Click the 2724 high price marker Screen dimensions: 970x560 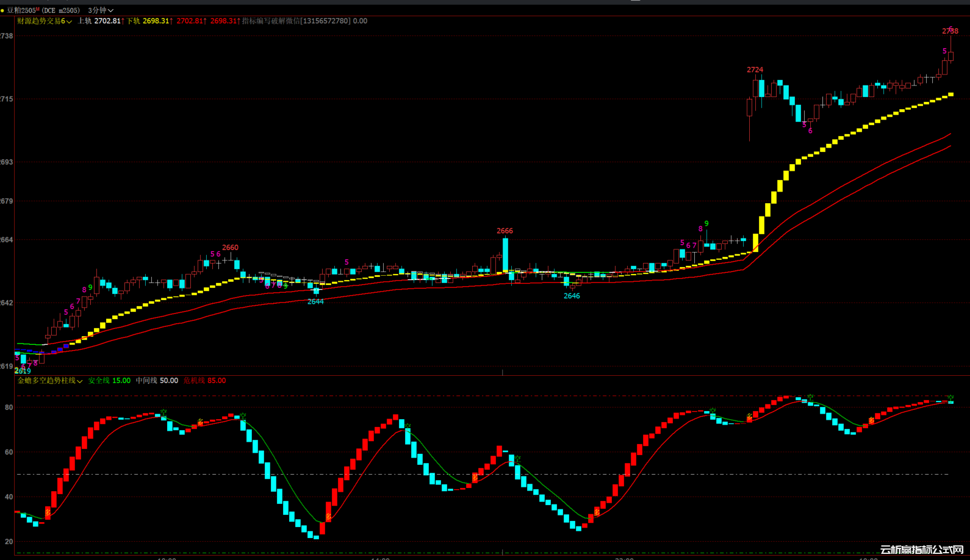(755, 70)
